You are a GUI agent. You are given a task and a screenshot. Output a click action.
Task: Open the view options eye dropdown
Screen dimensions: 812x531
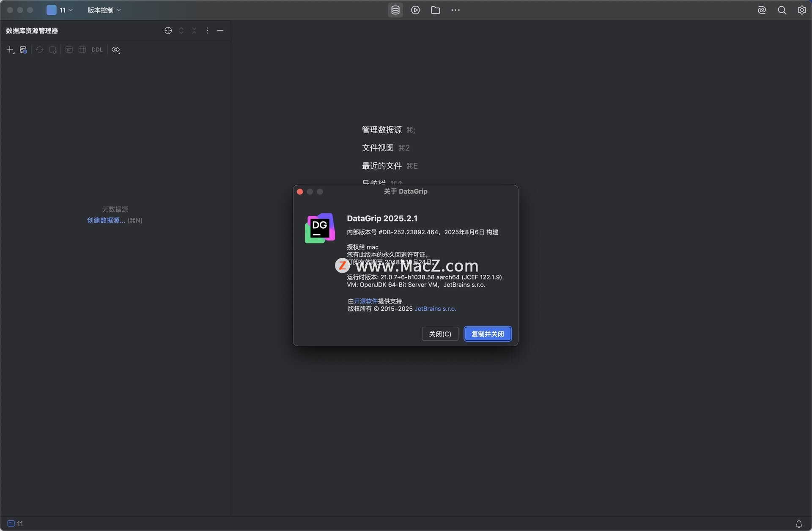tap(116, 50)
